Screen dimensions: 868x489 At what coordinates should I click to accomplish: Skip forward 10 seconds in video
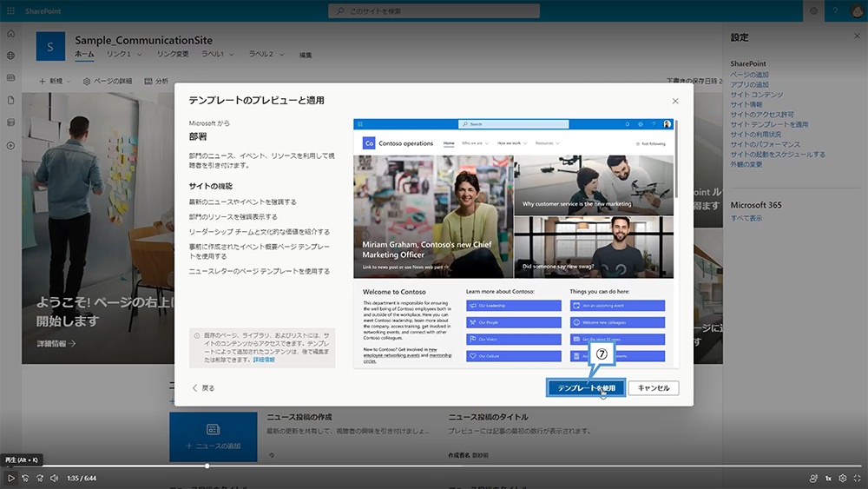[x=40, y=478]
